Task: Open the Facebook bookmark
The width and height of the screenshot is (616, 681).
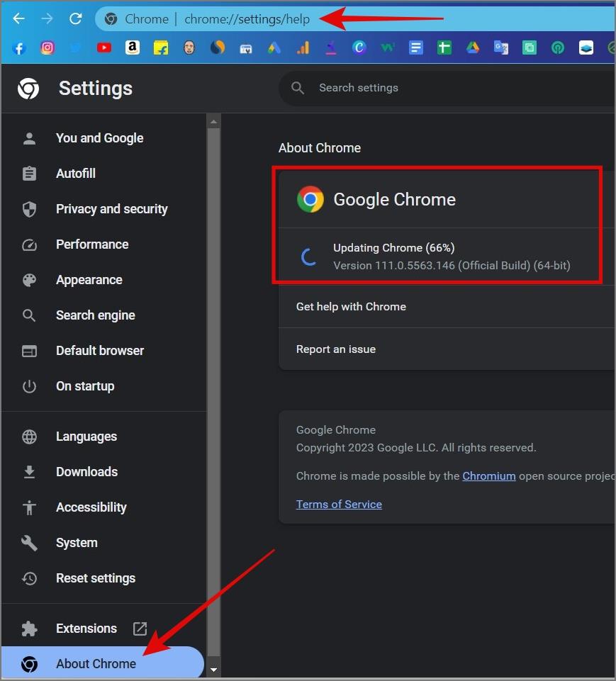Action: point(18,47)
